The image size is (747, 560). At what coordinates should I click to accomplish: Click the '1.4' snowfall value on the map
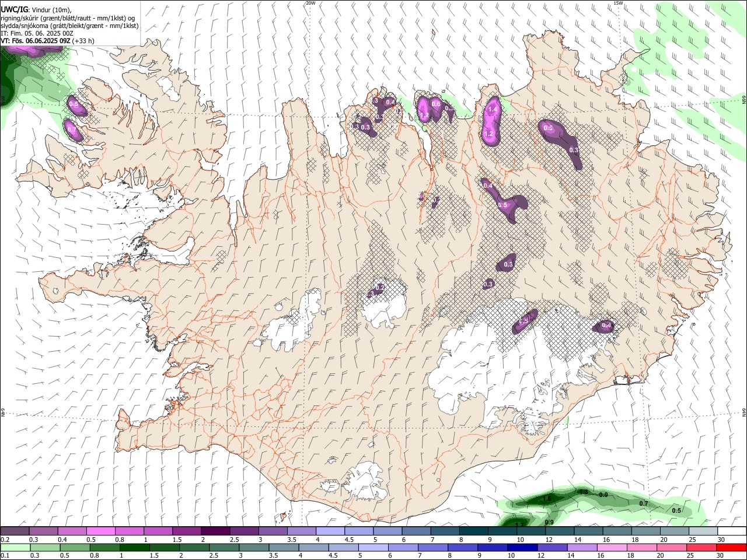(493, 109)
